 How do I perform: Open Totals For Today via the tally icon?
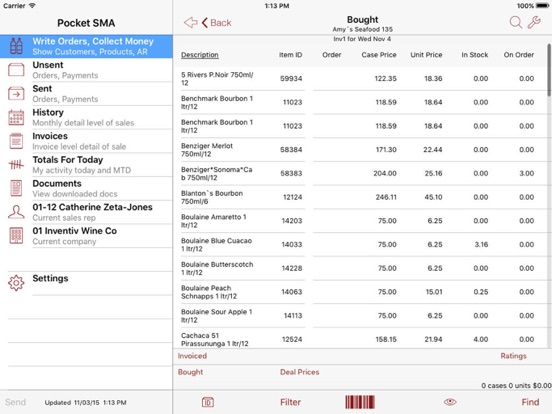point(16,164)
